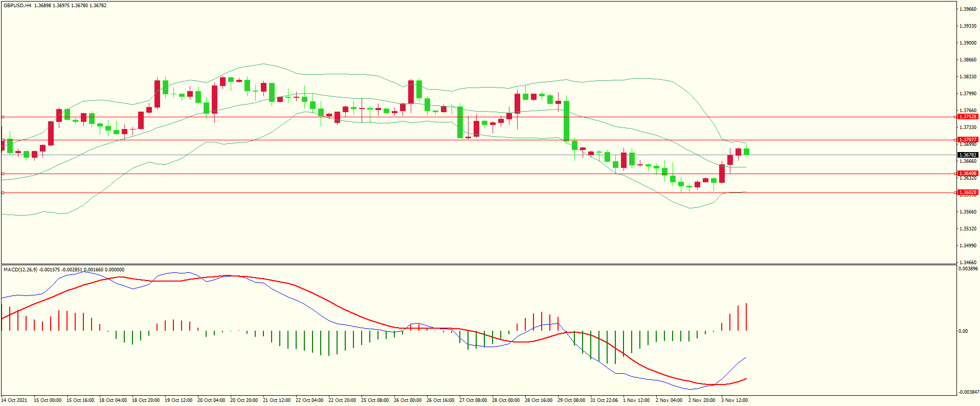Click the 1.37990 price axis value
This screenshot has width=980, height=406.
click(x=968, y=94)
